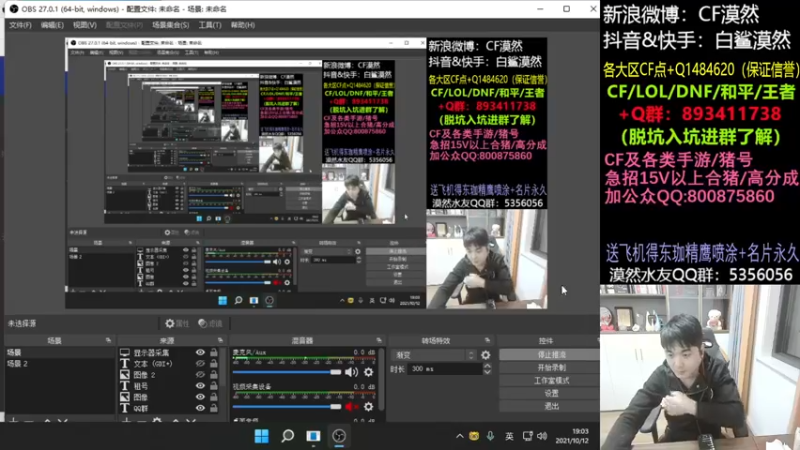800x450 pixels.
Task: Enable 工作室模式 studio mode
Action: (549, 381)
